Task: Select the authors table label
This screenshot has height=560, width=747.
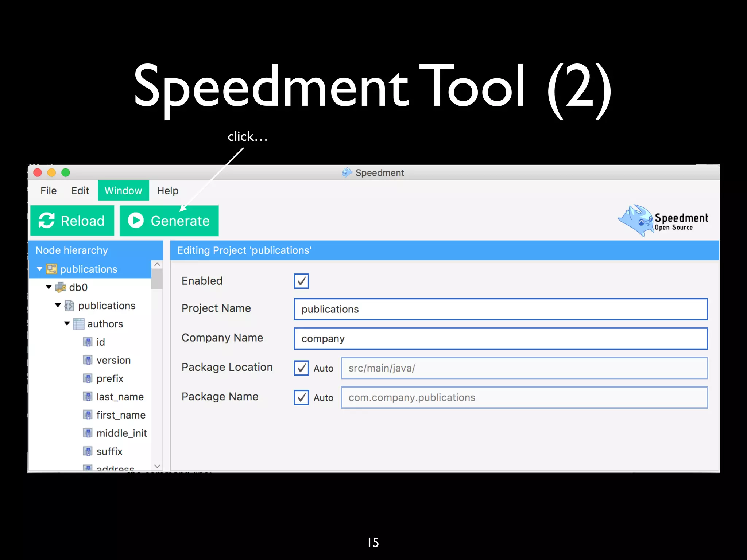Action: [x=105, y=324]
